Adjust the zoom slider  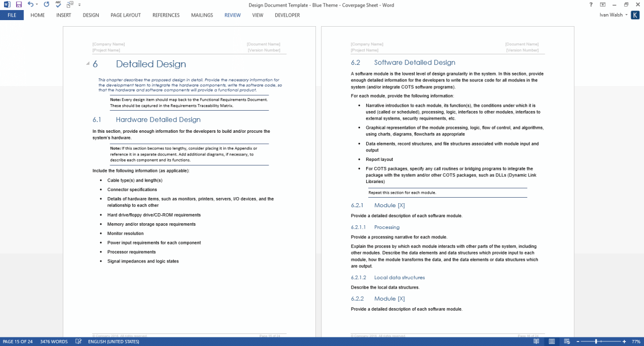point(596,341)
